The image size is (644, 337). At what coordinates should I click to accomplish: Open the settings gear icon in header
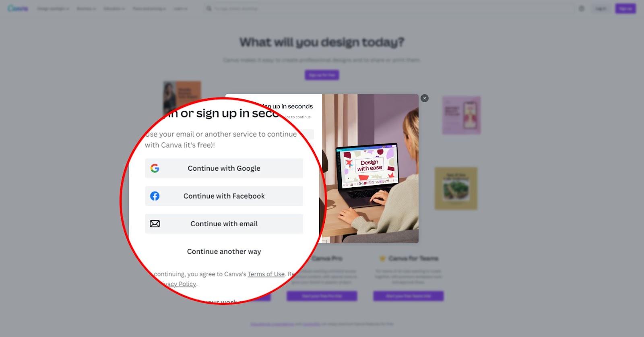(582, 8)
